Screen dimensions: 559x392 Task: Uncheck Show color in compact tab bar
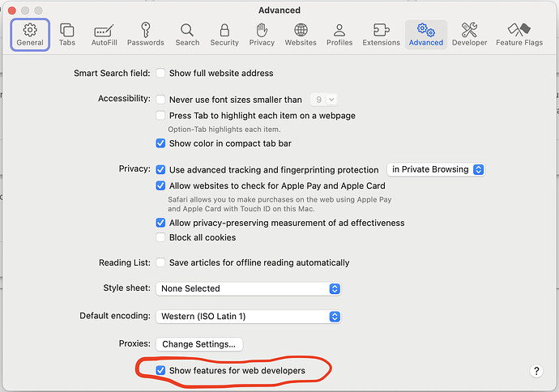(x=160, y=143)
